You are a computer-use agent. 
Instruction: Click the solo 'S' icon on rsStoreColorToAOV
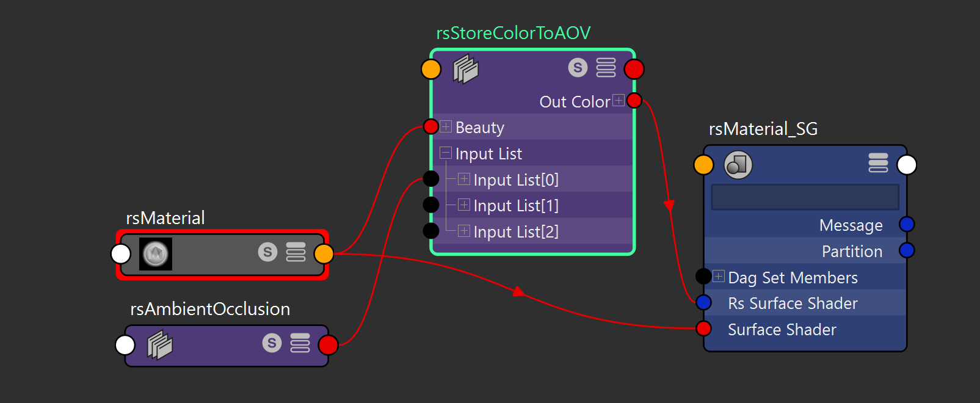[578, 68]
